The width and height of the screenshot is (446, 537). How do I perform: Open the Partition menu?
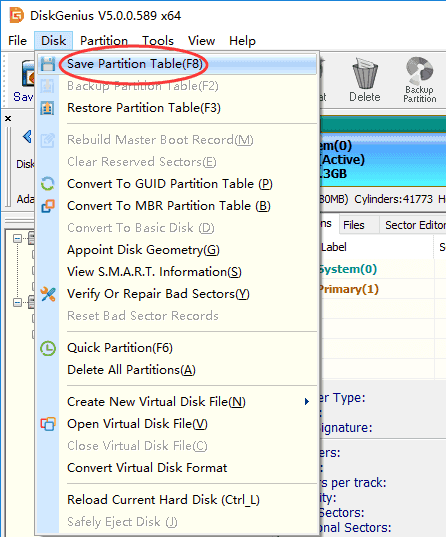click(104, 41)
